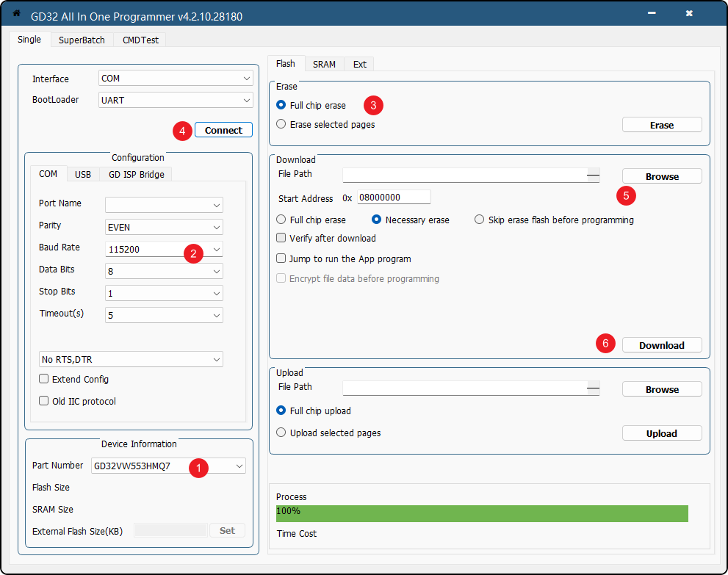Open the Interface dropdown
Screen dimensions: 728x575
(176, 79)
